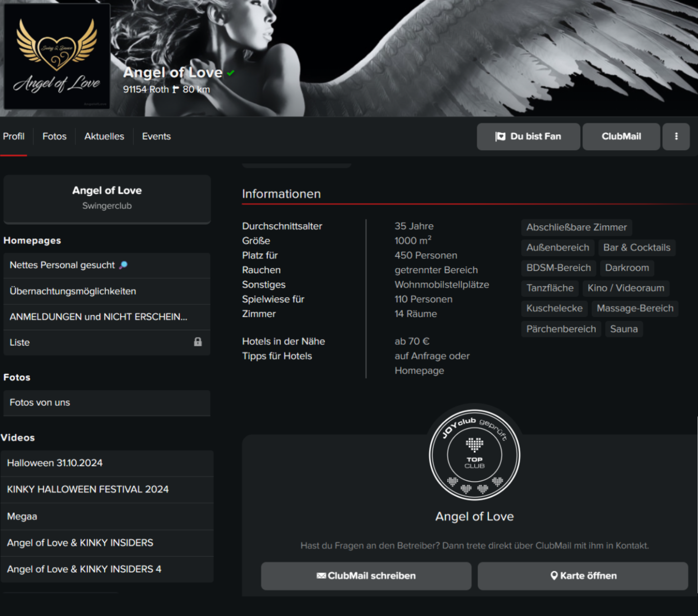The image size is (698, 616).
Task: Open Fotos von uns album
Action: click(40, 402)
